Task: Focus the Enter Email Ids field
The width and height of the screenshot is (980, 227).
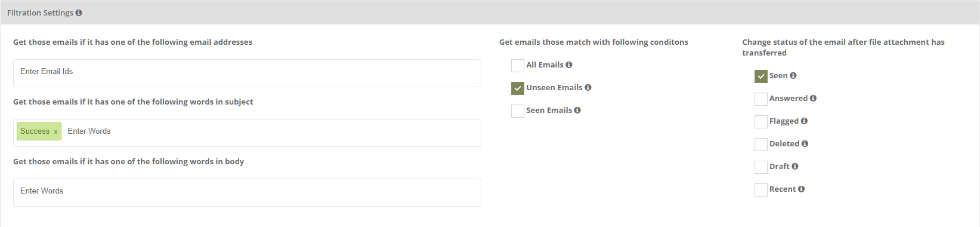Action: click(x=247, y=73)
